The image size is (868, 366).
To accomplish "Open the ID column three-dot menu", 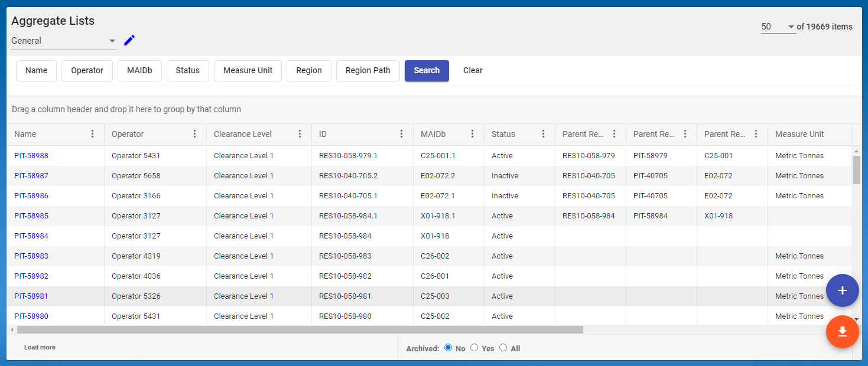I will [x=402, y=134].
